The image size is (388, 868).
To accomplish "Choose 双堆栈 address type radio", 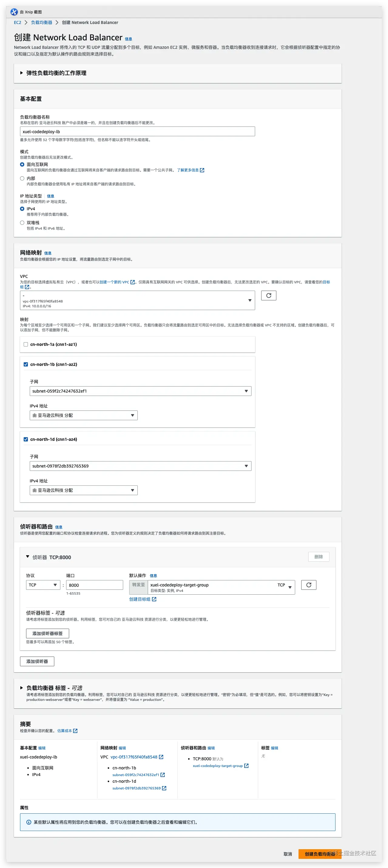I will (22, 223).
